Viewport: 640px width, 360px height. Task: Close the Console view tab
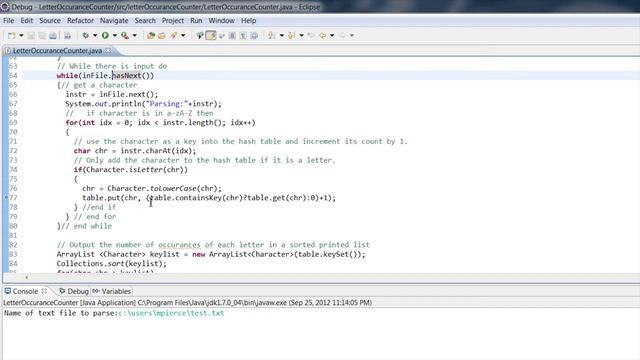tap(44, 291)
